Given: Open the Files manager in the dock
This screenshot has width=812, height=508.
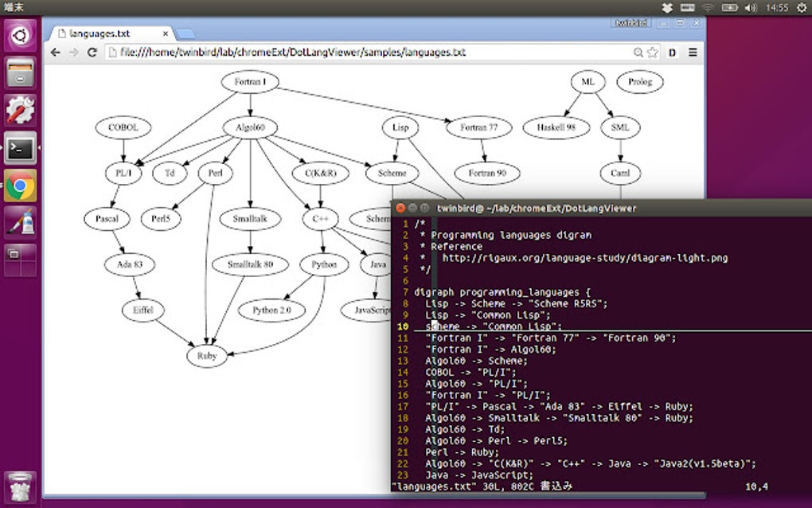Looking at the screenshot, I should pos(20,72).
